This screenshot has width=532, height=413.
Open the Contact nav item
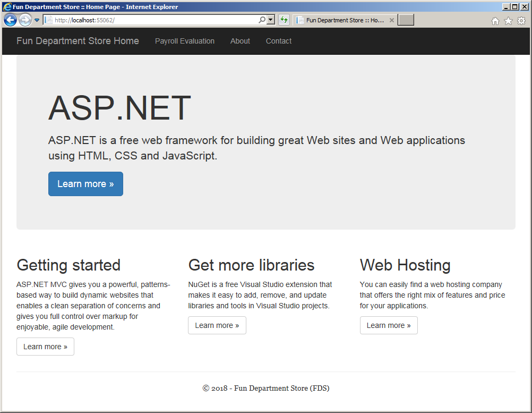point(279,41)
